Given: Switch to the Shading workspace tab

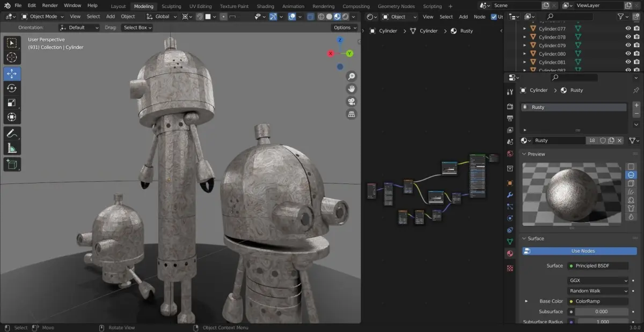Looking at the screenshot, I should pyautogui.click(x=265, y=6).
